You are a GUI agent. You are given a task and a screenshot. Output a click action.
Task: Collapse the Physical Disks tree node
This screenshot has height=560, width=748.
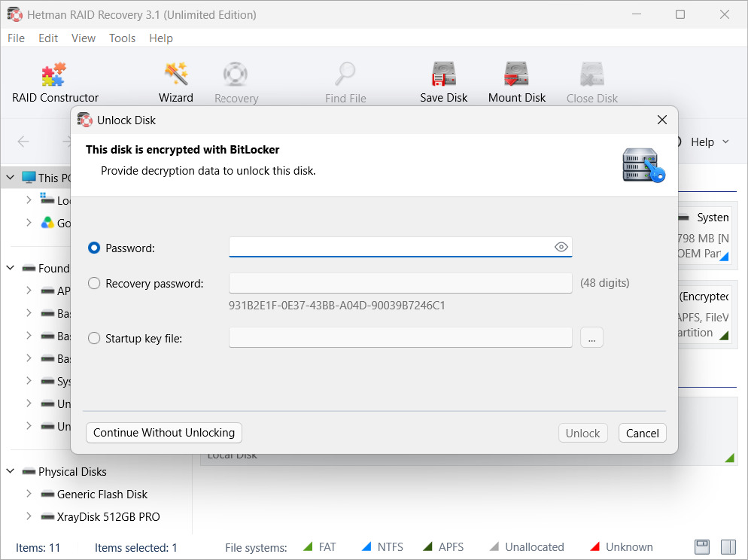pyautogui.click(x=10, y=471)
